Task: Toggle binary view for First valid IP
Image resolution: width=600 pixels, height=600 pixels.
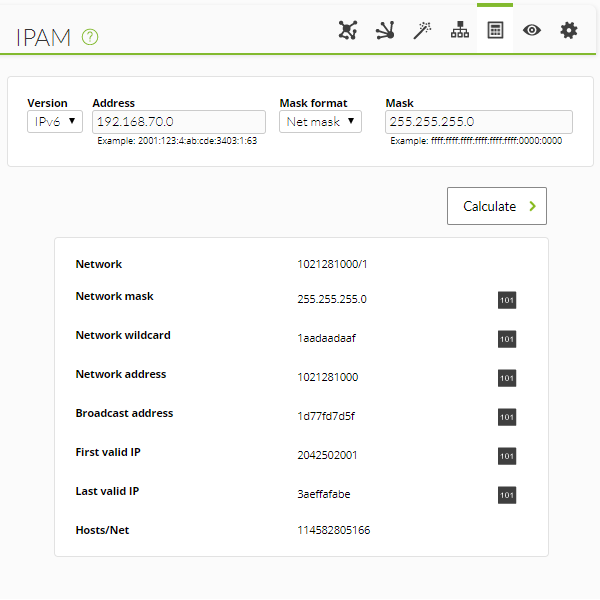Action: (x=507, y=456)
